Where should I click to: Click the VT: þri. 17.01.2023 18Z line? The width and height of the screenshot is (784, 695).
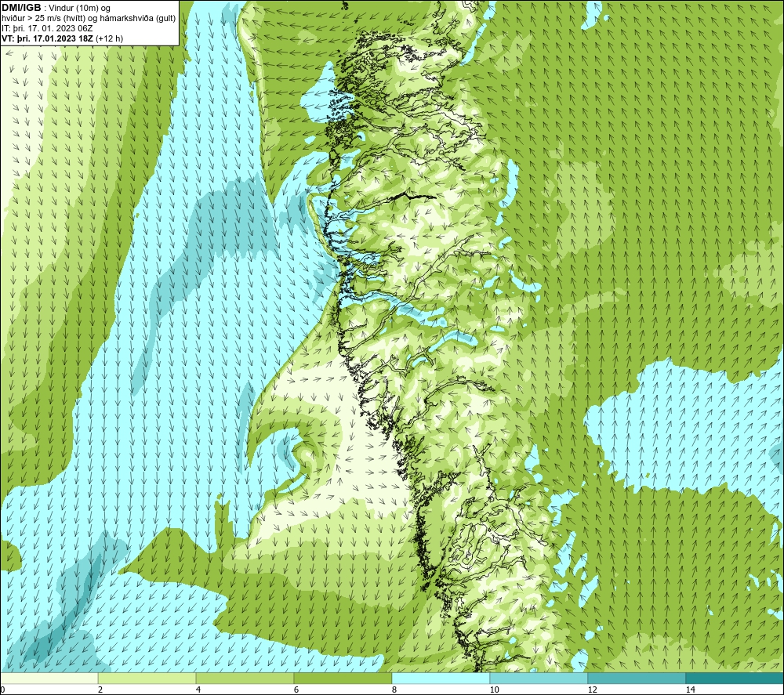(62, 38)
